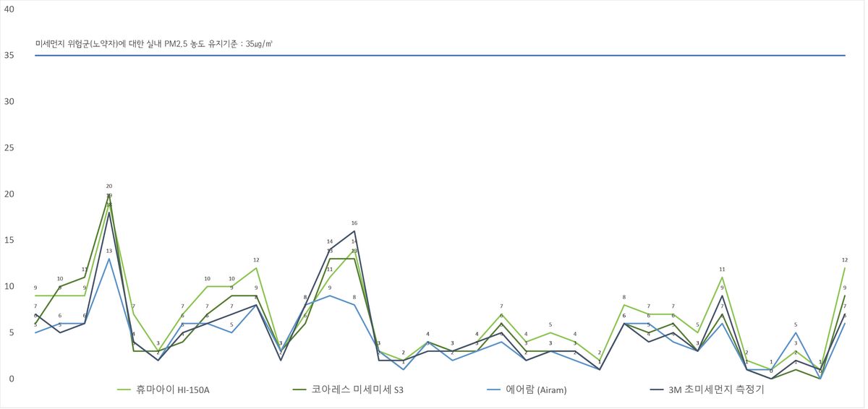Select the y-axis label 30
The image size is (868, 409).
[9, 101]
